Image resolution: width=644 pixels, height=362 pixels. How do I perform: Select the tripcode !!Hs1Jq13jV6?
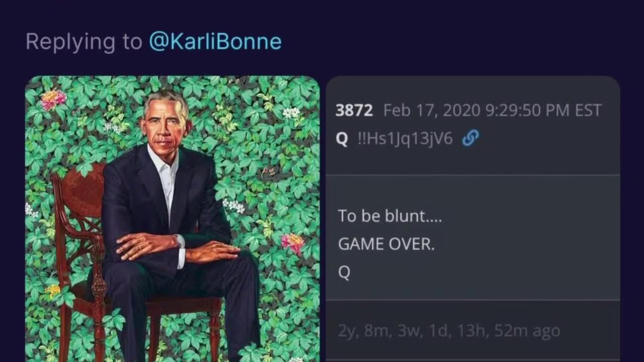(405, 139)
